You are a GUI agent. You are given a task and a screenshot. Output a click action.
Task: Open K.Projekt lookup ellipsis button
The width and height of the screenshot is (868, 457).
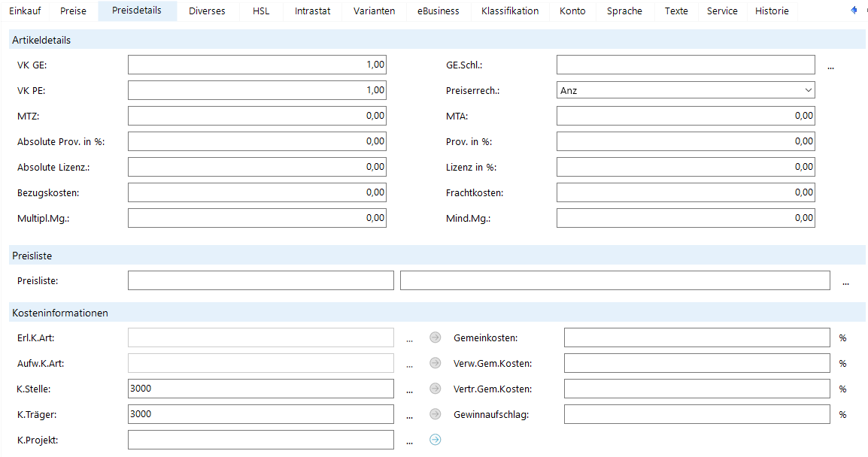tap(410, 441)
